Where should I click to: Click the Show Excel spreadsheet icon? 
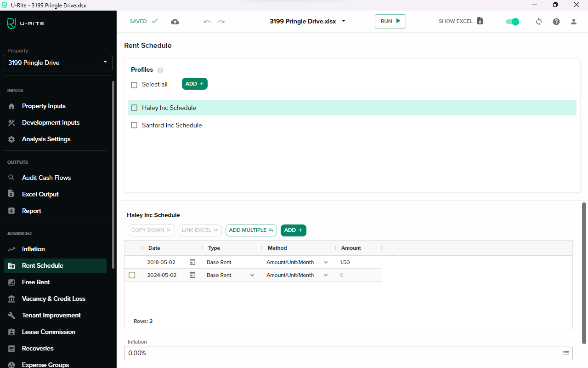pyautogui.click(x=480, y=21)
